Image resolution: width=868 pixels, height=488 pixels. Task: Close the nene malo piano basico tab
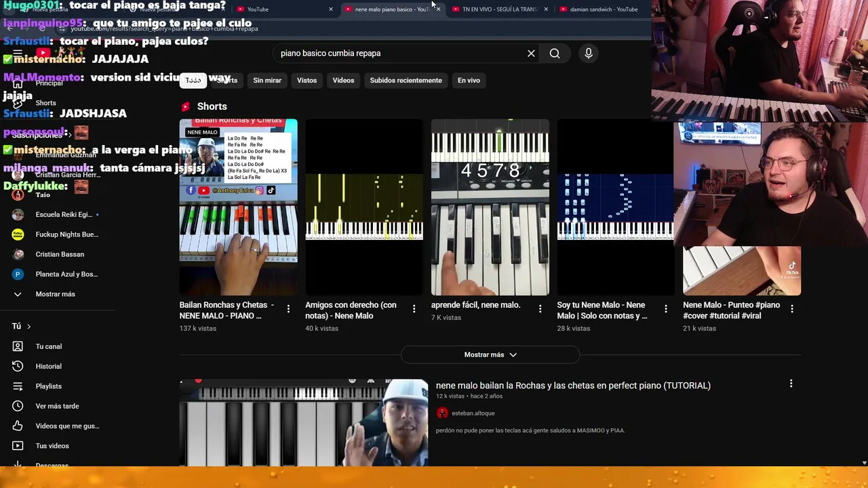pyautogui.click(x=438, y=9)
